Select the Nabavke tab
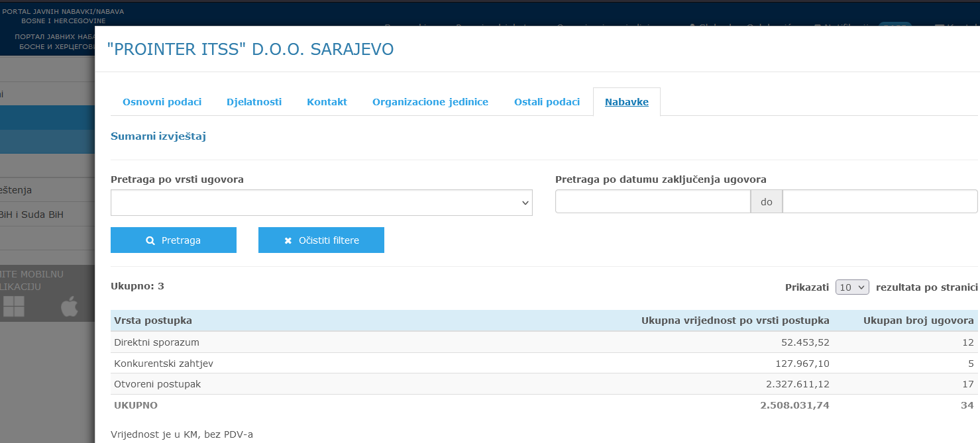 point(626,102)
